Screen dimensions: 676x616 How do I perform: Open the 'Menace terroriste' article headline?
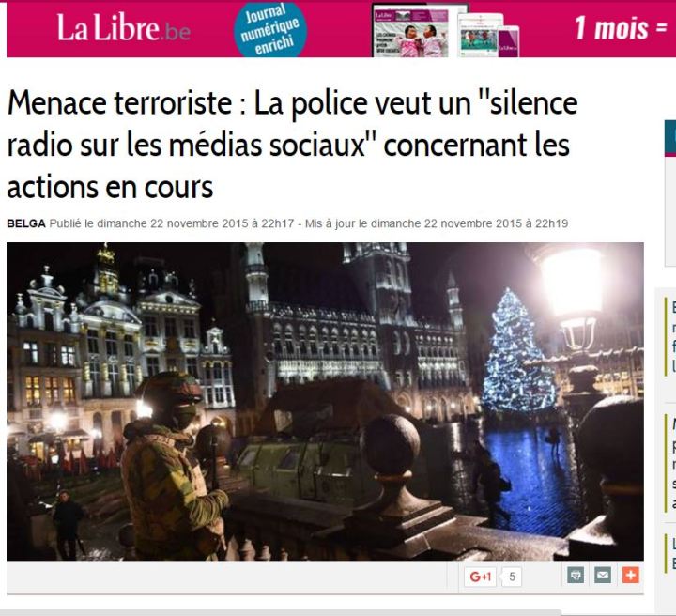coord(292,145)
